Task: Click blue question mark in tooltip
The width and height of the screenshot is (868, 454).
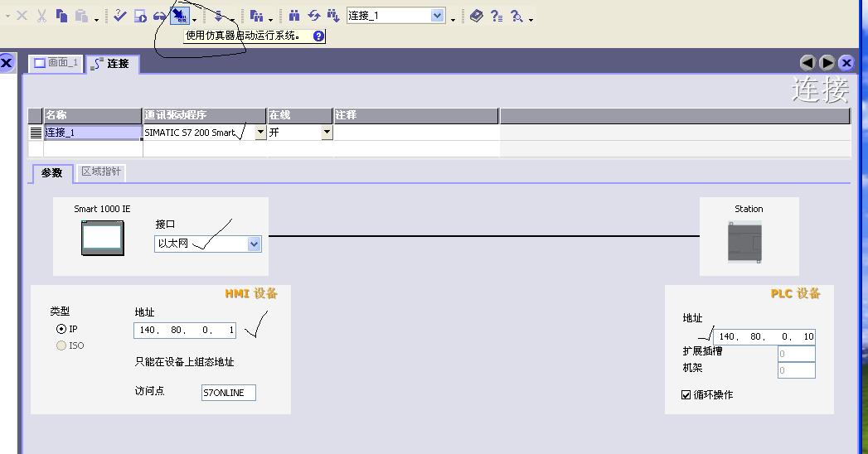Action: 318,36
